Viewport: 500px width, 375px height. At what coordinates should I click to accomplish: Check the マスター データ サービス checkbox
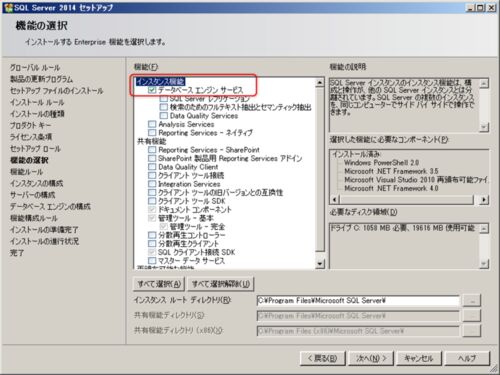point(152,261)
